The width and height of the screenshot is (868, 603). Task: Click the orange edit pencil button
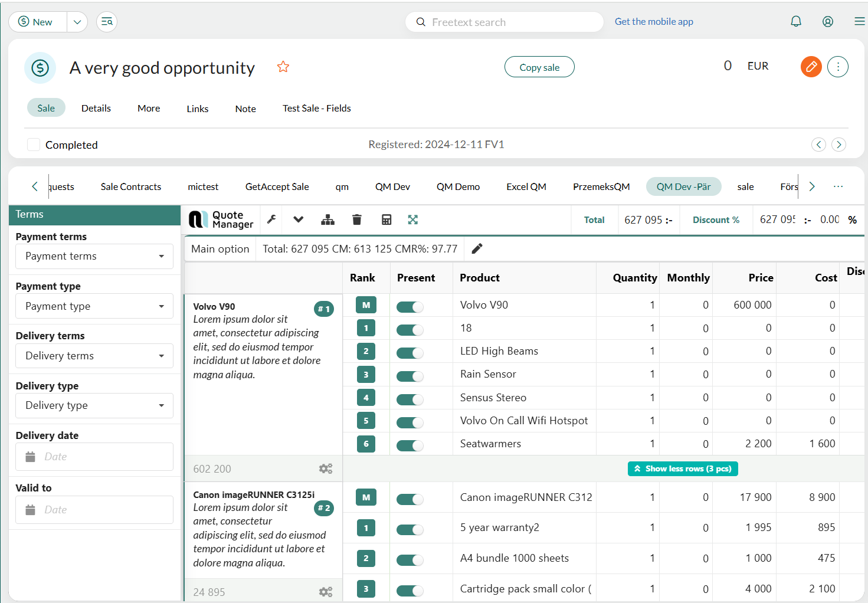click(811, 67)
